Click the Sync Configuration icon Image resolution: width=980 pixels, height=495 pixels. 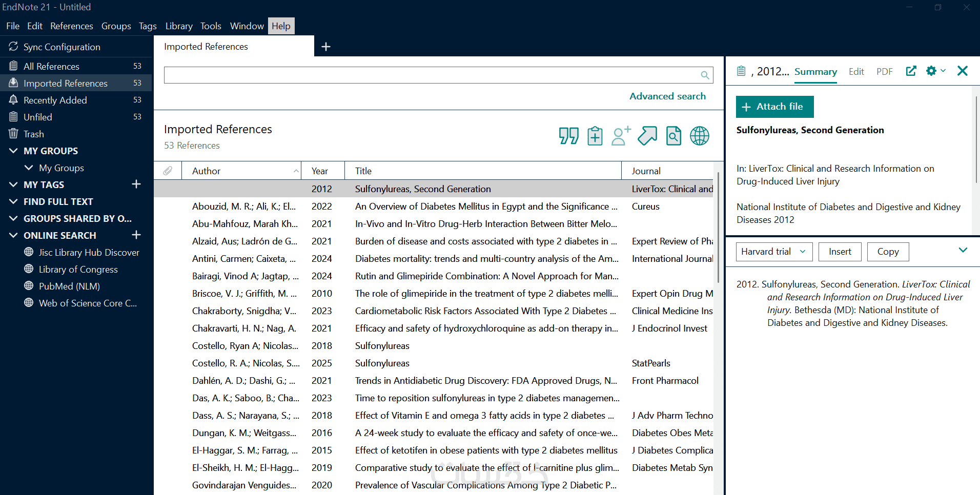click(13, 47)
